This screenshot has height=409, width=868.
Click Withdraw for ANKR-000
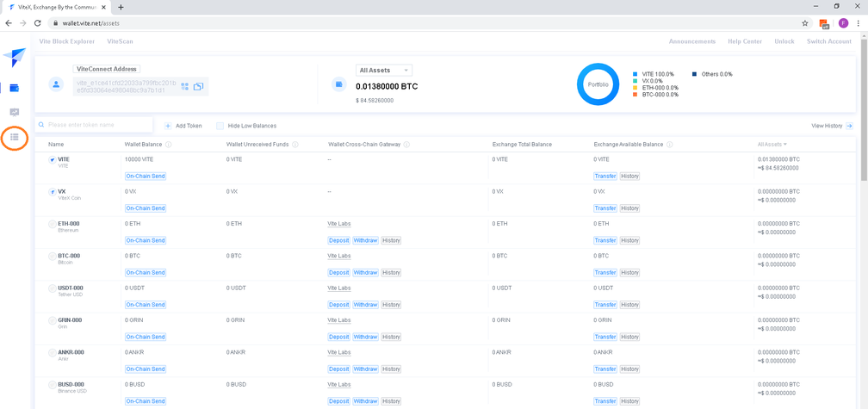click(x=365, y=369)
